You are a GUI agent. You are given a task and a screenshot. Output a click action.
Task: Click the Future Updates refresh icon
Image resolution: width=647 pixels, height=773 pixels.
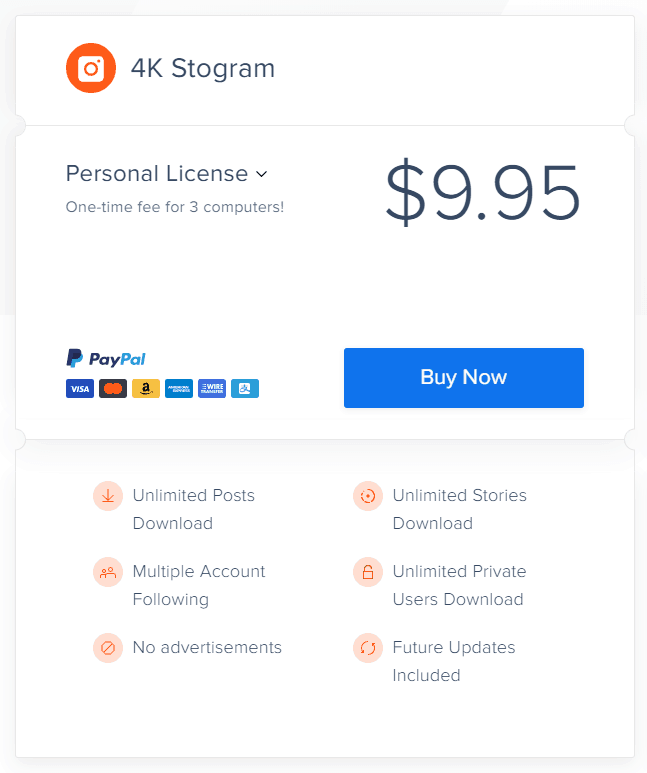click(x=368, y=648)
